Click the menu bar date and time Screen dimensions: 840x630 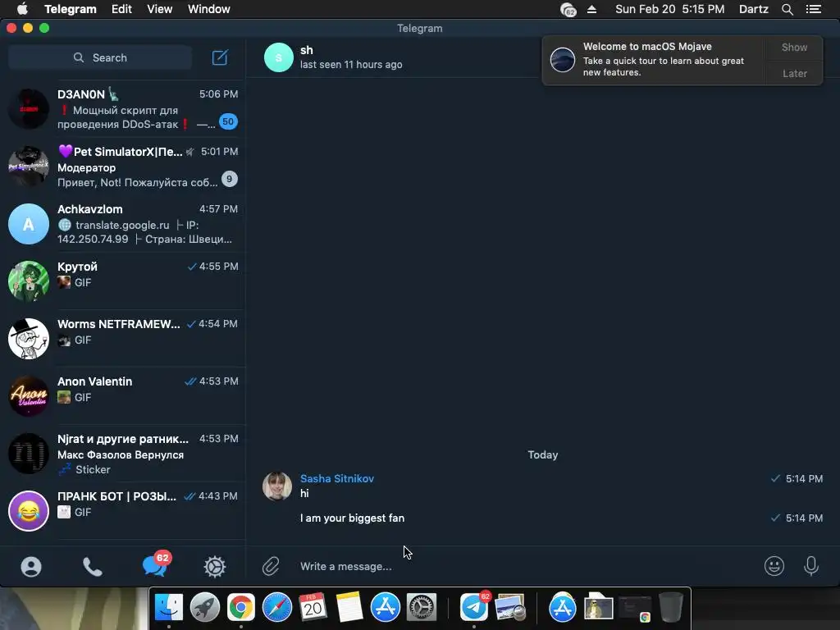[669, 9]
